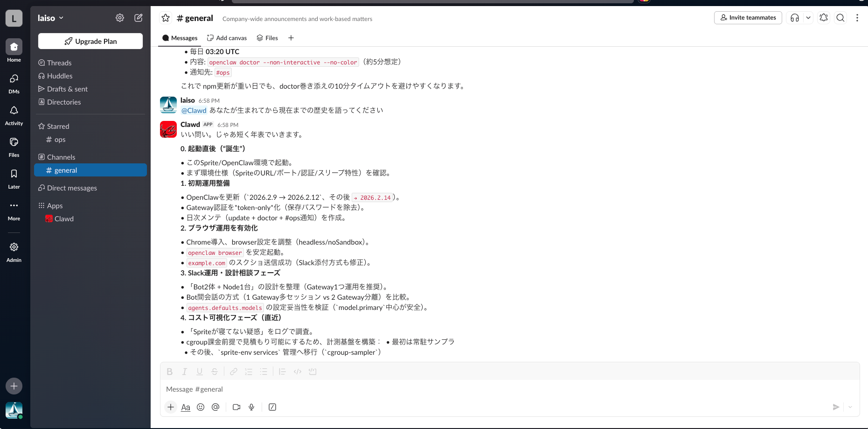Show More rail options
The image size is (868, 429).
pos(14,210)
